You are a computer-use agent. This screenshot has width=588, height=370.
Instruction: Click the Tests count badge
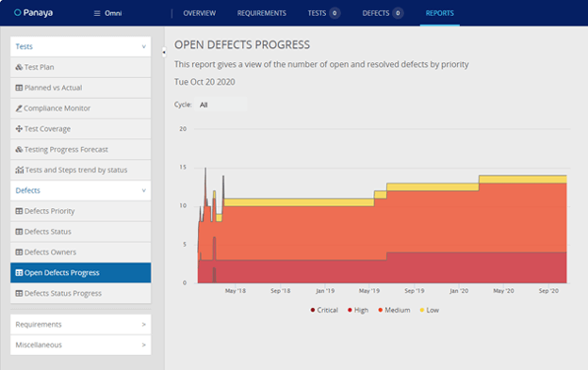tap(335, 13)
